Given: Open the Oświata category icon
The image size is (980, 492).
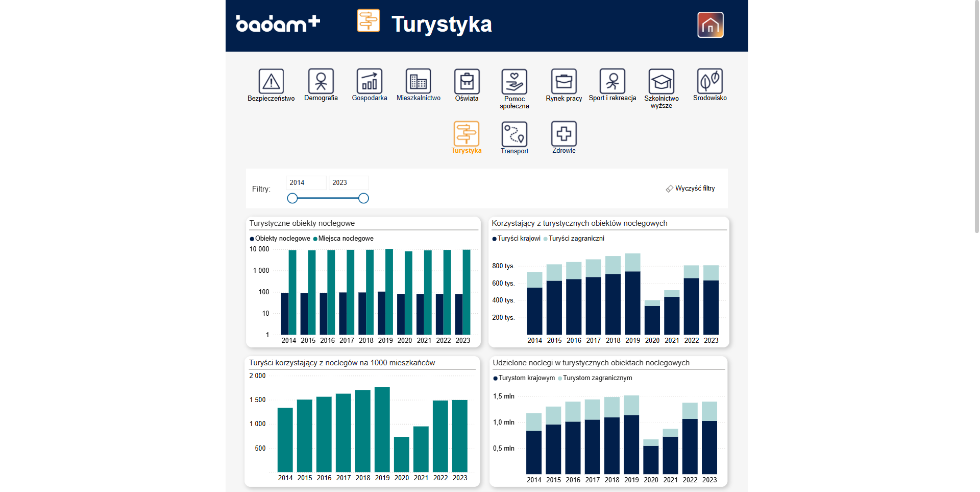Looking at the screenshot, I should pyautogui.click(x=467, y=82).
